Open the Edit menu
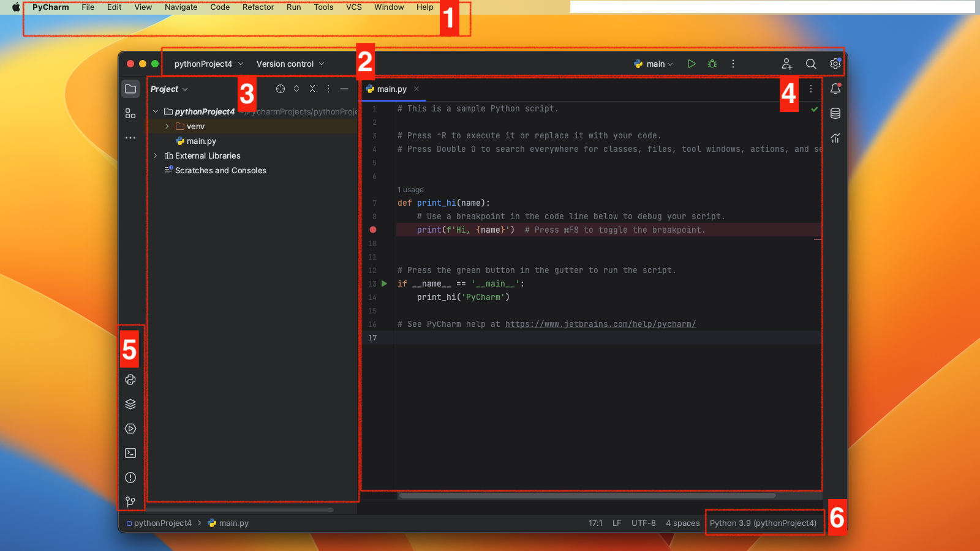 (x=115, y=7)
